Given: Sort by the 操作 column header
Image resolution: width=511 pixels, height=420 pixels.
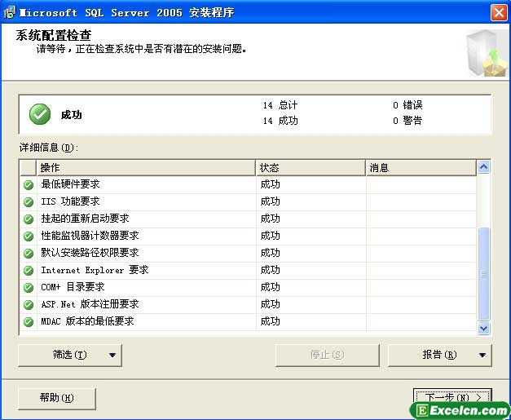Looking at the screenshot, I should [146, 168].
